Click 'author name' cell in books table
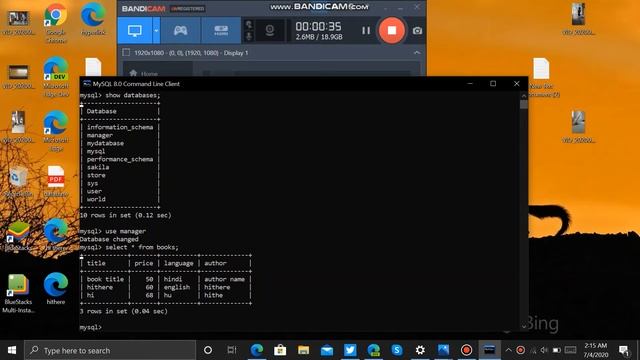This screenshot has height=360, width=640. point(224,279)
